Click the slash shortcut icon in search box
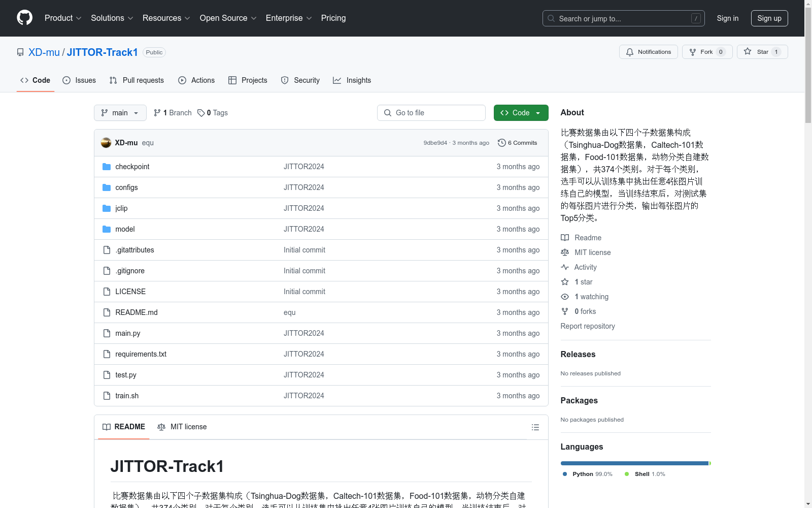 point(696,18)
